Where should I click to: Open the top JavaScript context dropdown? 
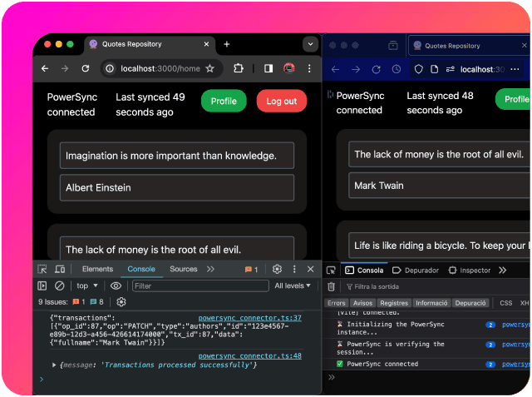click(x=86, y=286)
